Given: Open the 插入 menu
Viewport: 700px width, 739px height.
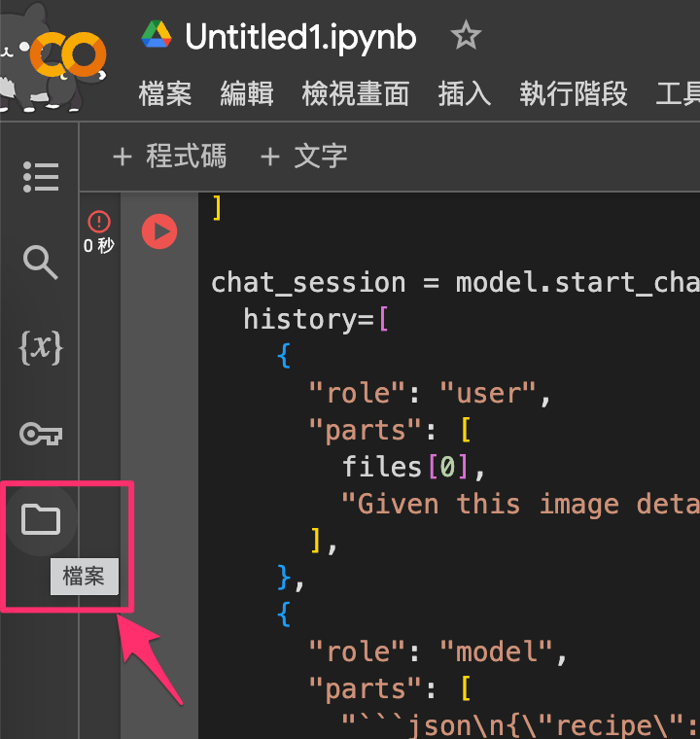Looking at the screenshot, I should click(465, 93).
